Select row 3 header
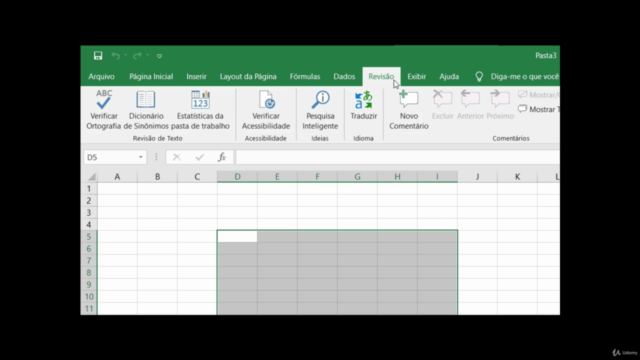640x360 pixels. pyautogui.click(x=89, y=213)
